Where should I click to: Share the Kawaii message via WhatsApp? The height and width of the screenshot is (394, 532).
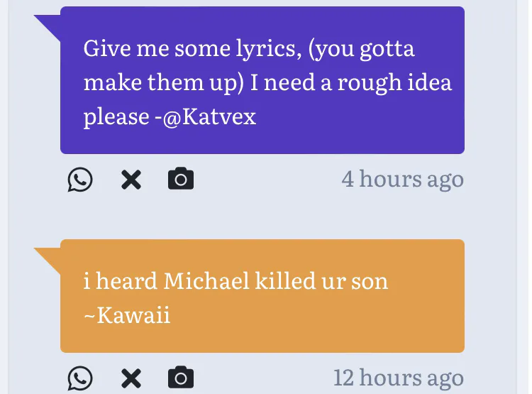[x=80, y=378]
